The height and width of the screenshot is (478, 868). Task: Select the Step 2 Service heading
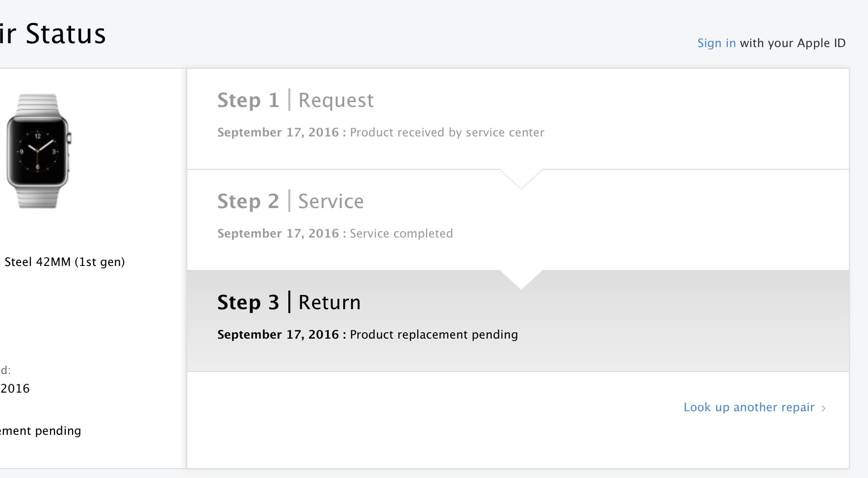(290, 201)
